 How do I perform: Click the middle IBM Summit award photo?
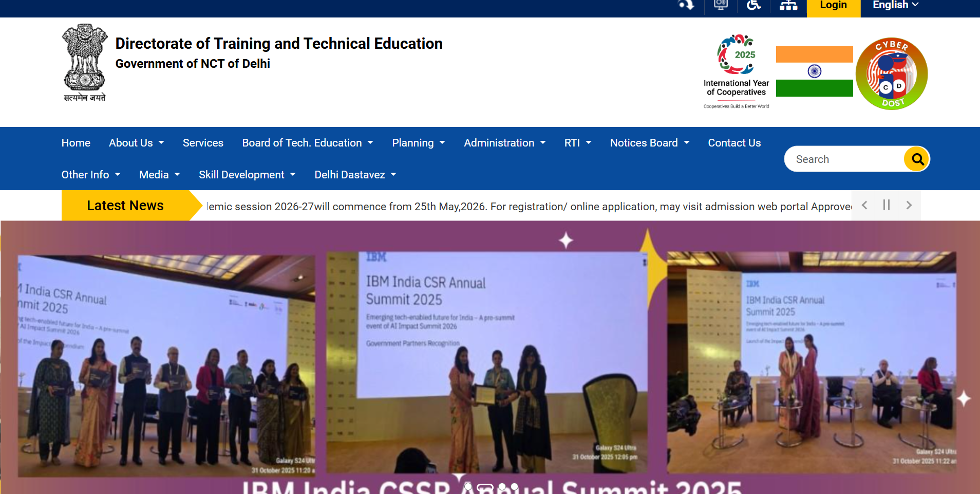click(487, 362)
